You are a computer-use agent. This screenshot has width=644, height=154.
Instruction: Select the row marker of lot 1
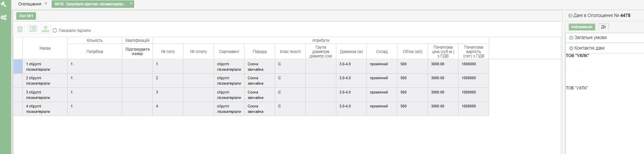pyautogui.click(x=18, y=67)
